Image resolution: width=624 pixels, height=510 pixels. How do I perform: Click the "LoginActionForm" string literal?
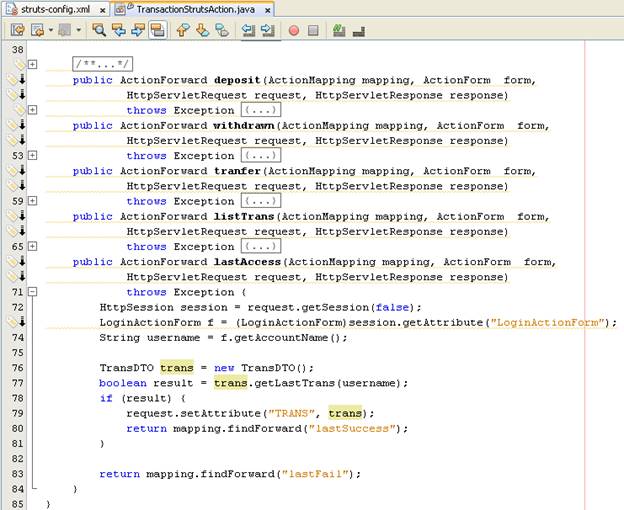[548, 322]
